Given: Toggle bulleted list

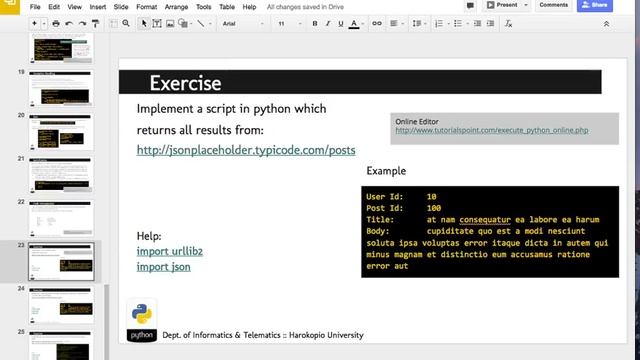Looking at the screenshot, I should point(458,24).
